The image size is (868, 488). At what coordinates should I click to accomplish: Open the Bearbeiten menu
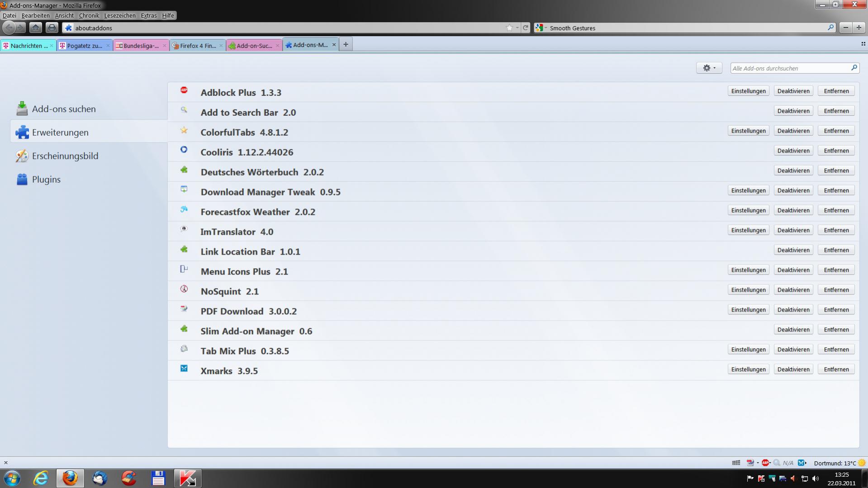pos(35,15)
